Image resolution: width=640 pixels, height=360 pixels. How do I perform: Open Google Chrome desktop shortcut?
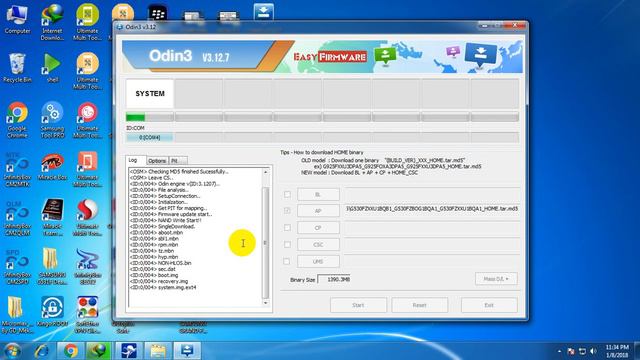(x=17, y=120)
